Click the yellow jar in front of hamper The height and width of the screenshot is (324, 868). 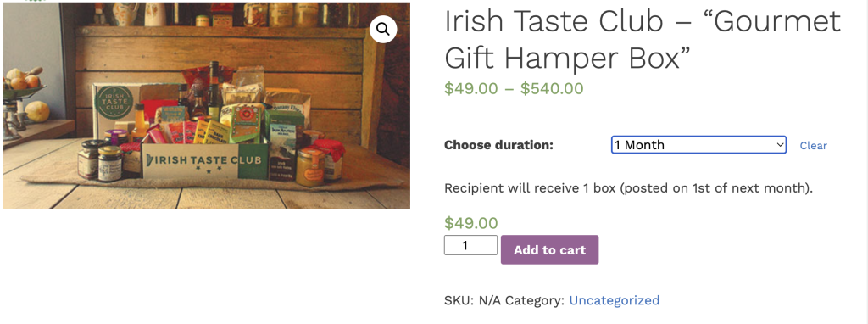click(310, 166)
